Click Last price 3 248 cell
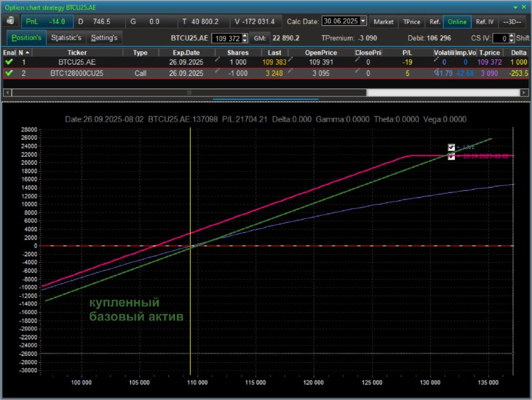The width and height of the screenshot is (532, 400). [x=274, y=73]
